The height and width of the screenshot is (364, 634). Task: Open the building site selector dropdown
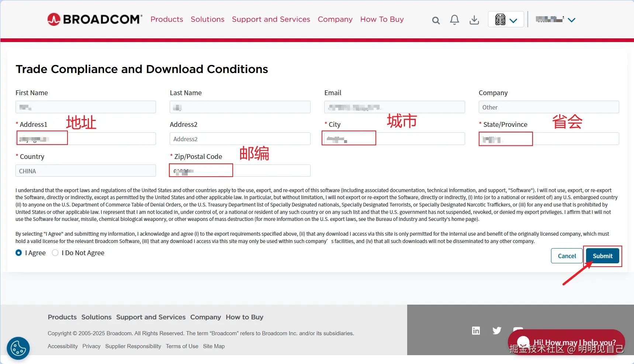pyautogui.click(x=506, y=20)
